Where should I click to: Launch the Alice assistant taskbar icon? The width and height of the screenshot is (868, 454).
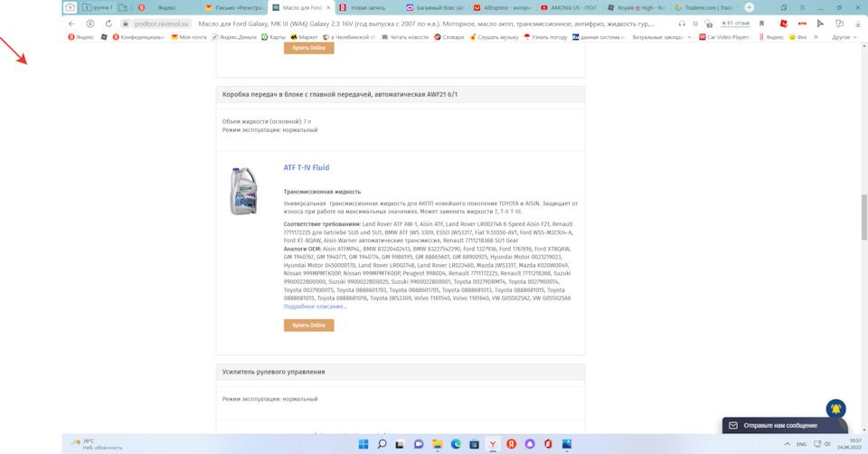[x=530, y=444]
